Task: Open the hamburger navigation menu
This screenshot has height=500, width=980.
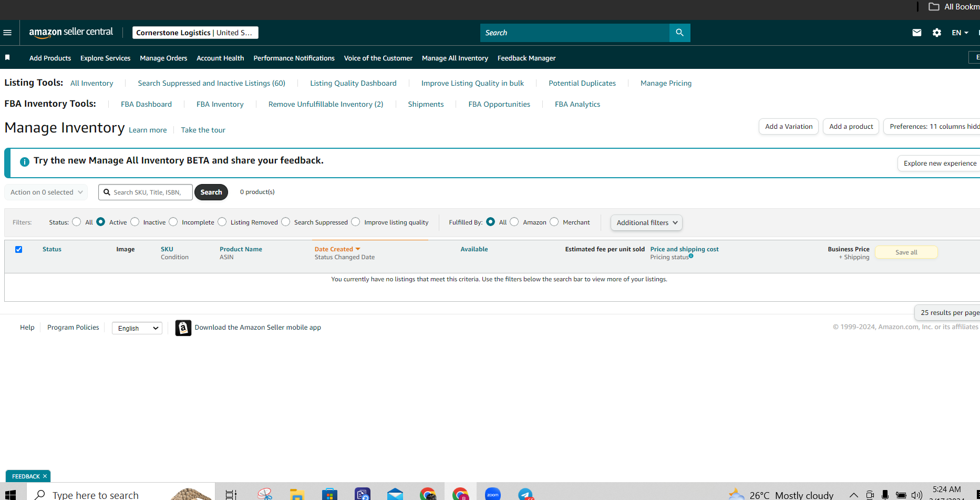Action: pyautogui.click(x=7, y=33)
